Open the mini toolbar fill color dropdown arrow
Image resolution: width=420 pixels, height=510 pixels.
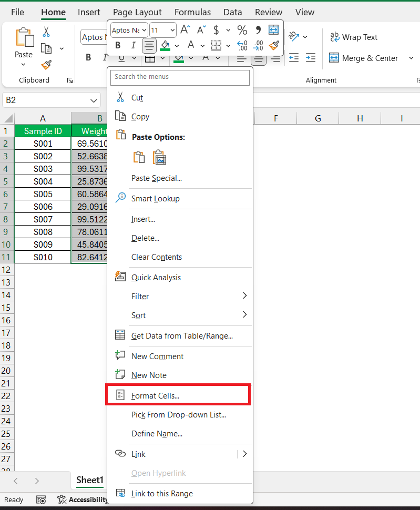click(x=177, y=46)
